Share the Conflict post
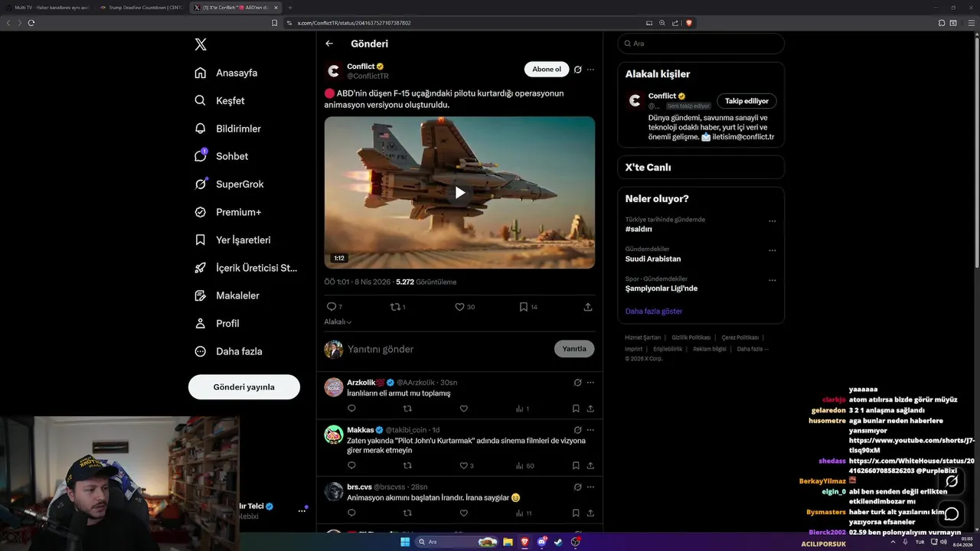This screenshot has height=551, width=980. [x=588, y=307]
